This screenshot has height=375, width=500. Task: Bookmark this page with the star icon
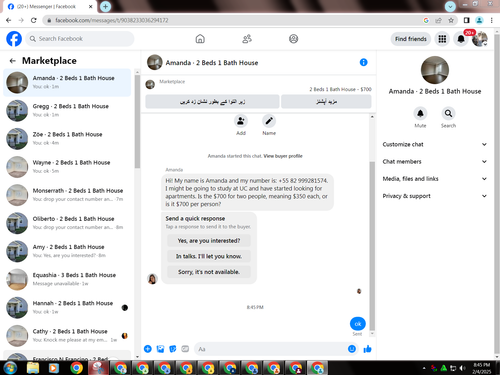pyautogui.click(x=451, y=20)
